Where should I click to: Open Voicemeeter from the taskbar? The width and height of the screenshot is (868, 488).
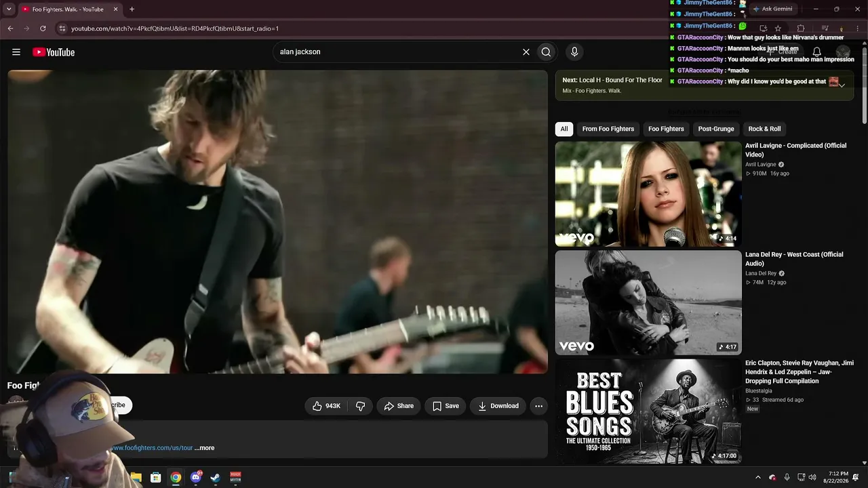click(x=235, y=478)
